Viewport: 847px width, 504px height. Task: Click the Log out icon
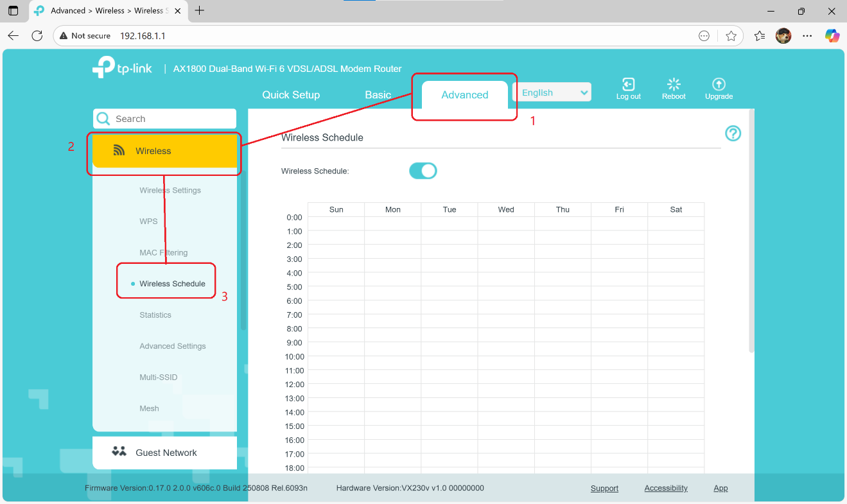click(x=628, y=85)
